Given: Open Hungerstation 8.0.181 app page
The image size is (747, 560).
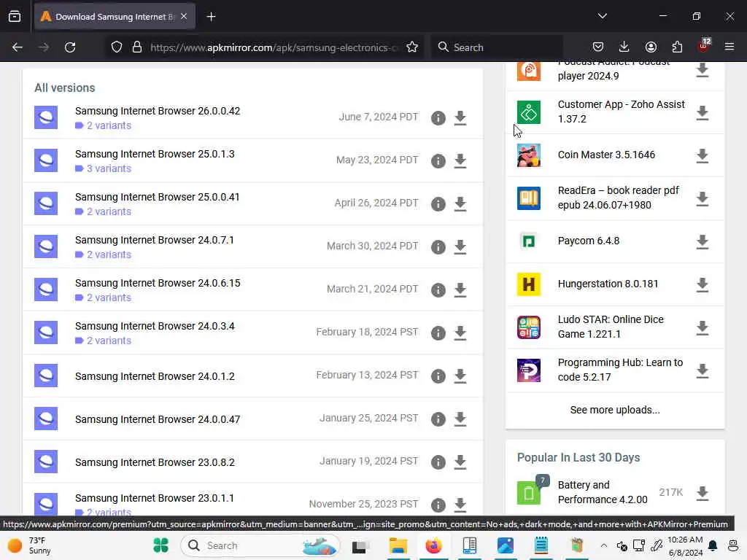Looking at the screenshot, I should [x=608, y=284].
